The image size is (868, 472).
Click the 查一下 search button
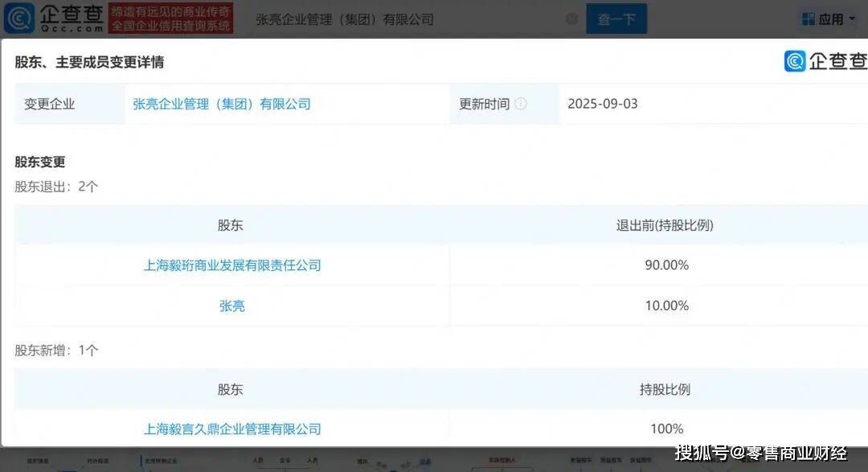coord(616,18)
